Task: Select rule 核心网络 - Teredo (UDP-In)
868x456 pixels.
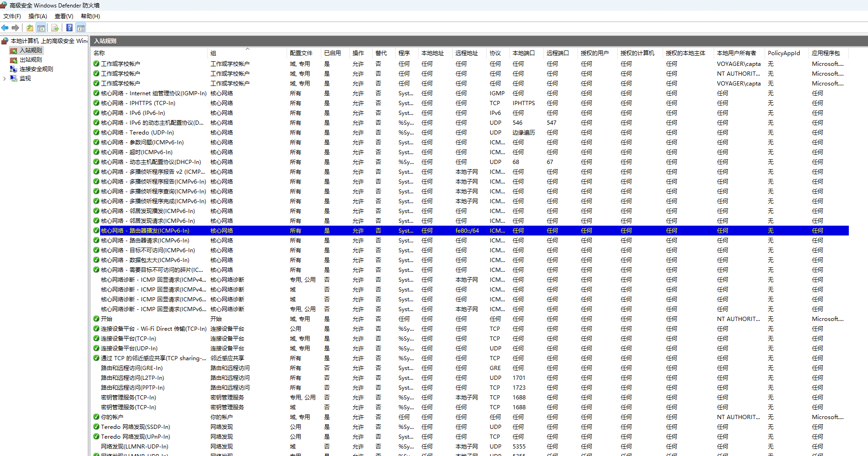Action: tap(137, 133)
